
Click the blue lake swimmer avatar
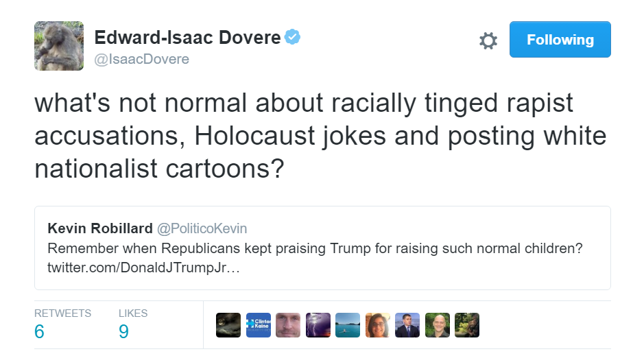click(x=348, y=325)
